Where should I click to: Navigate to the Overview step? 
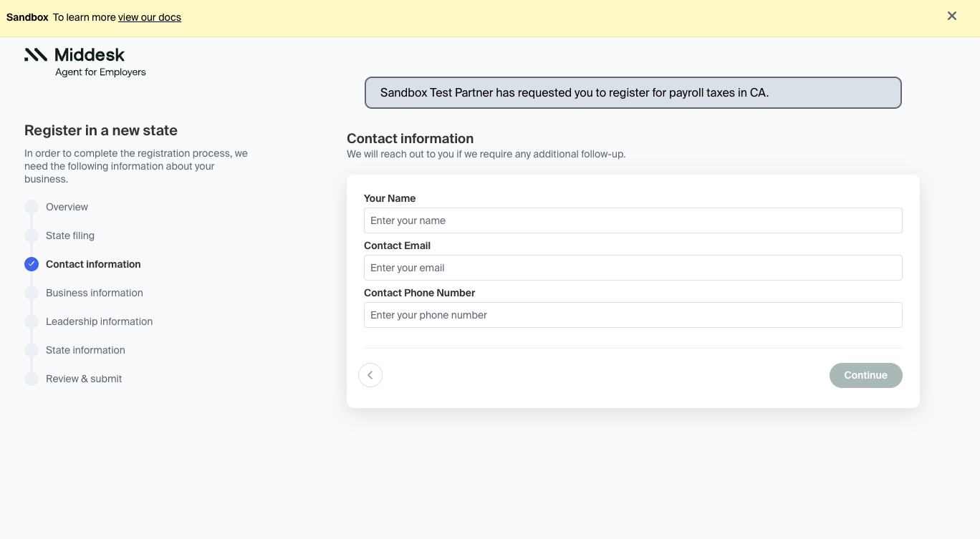click(x=67, y=207)
